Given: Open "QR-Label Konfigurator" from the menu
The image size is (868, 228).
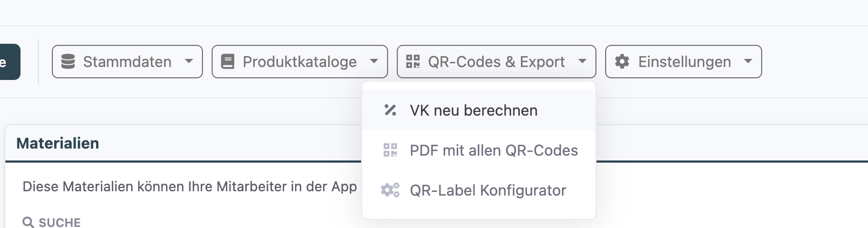Looking at the screenshot, I should pyautogui.click(x=487, y=190).
